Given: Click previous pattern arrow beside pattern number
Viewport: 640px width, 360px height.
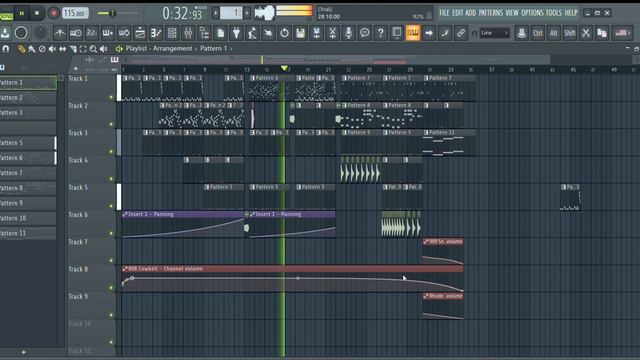Looking at the screenshot, I should [x=216, y=13].
